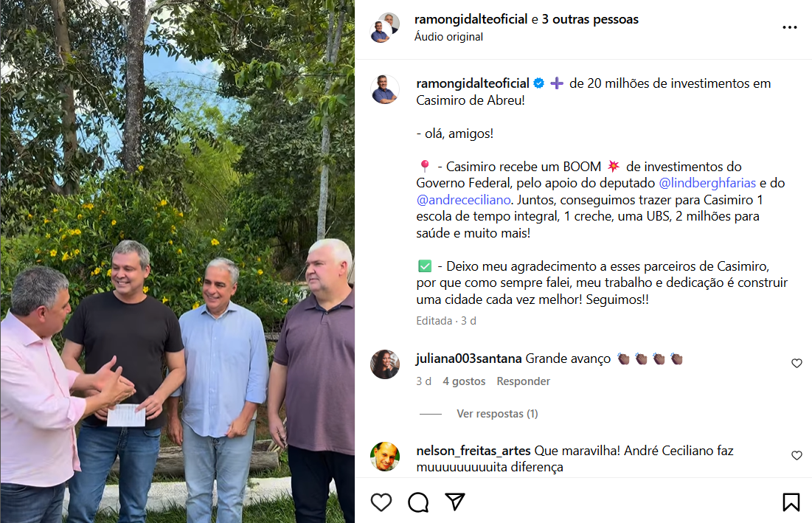
Task: Show the 3 outras pessoas collaborators
Action: click(x=590, y=19)
